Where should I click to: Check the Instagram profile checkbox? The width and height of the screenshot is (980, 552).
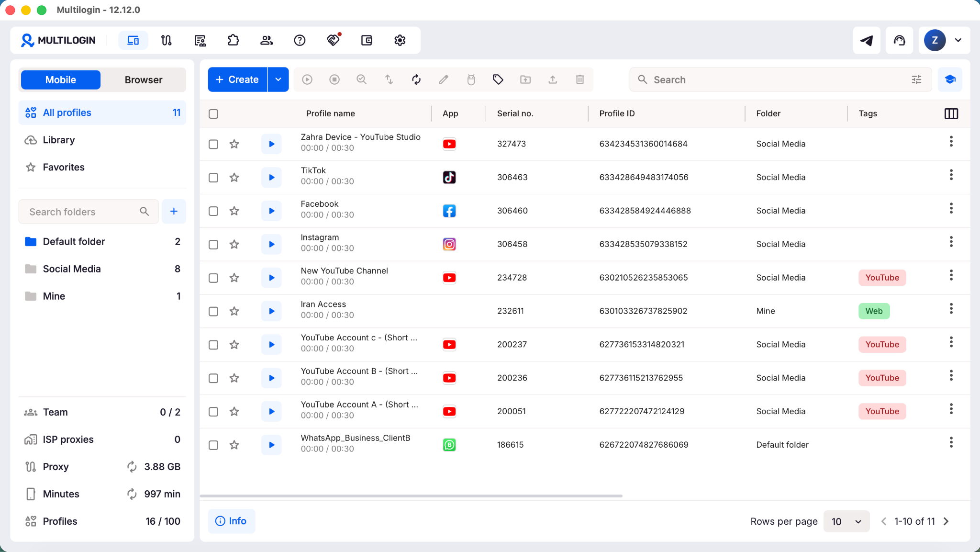[x=213, y=245]
